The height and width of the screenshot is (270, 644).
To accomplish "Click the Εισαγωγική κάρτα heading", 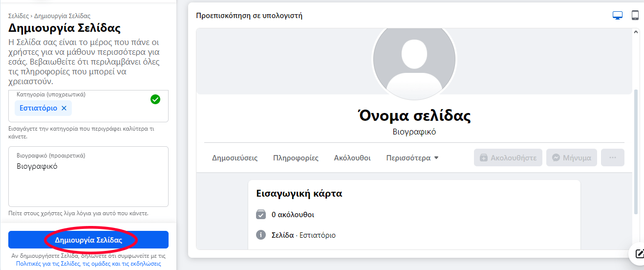I will point(299,193).
